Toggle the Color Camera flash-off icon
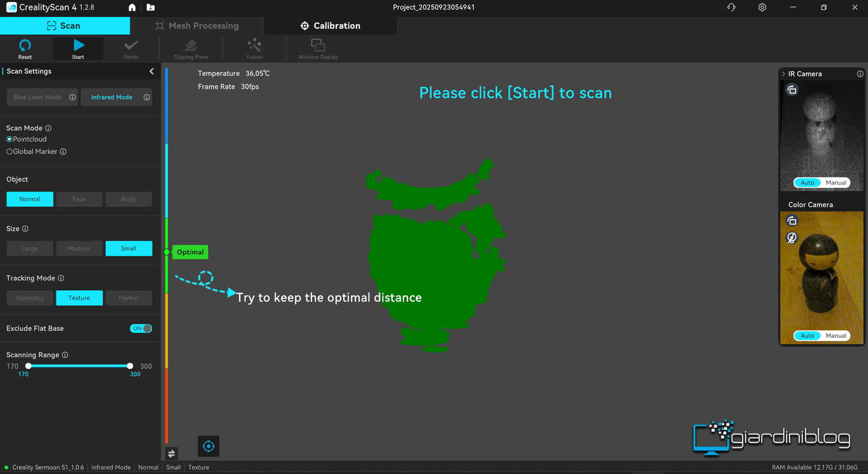868x474 pixels. (x=792, y=238)
